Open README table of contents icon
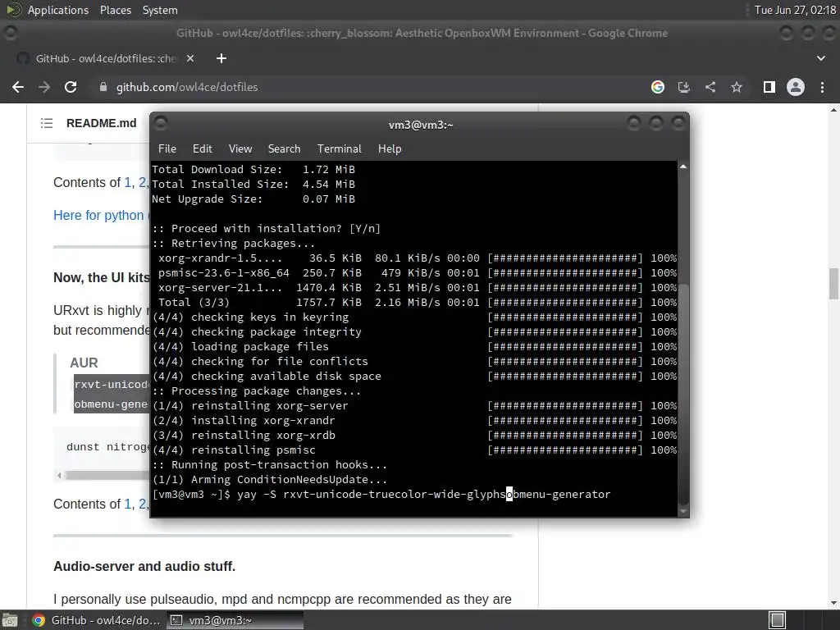This screenshot has width=840, height=630. [x=47, y=123]
